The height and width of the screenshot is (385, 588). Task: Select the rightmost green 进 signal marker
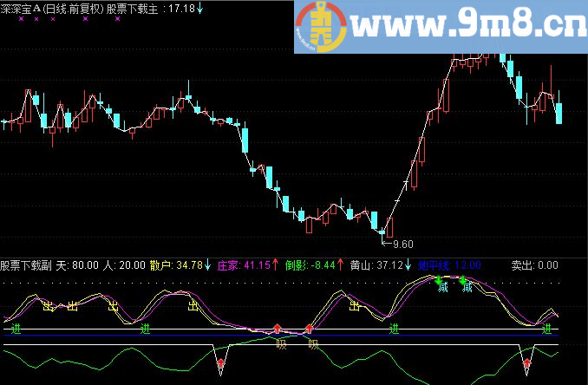point(546,330)
